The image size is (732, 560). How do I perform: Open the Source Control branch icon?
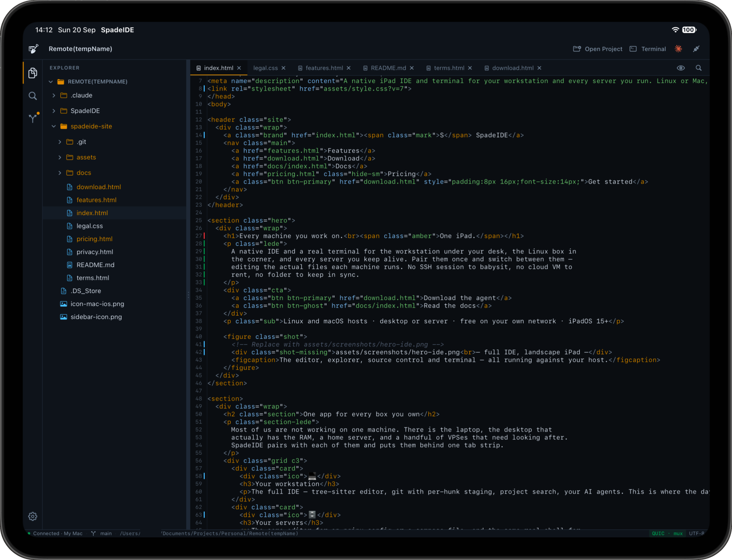click(33, 118)
